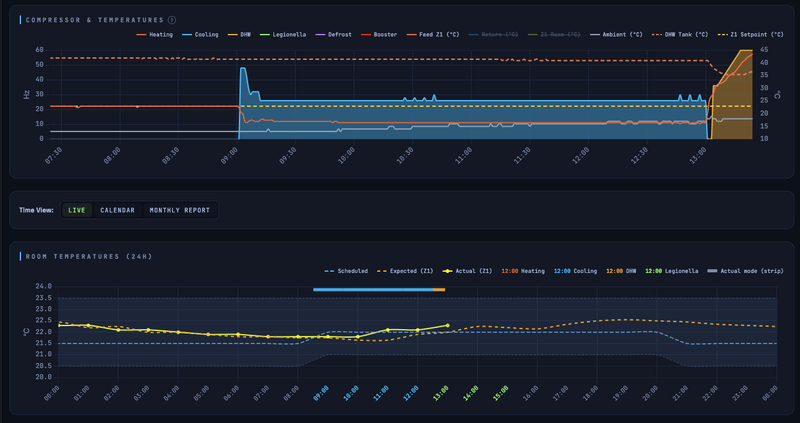Toggle the Ambient (°C) legend entry
This screenshot has height=423, width=800.
(x=616, y=35)
